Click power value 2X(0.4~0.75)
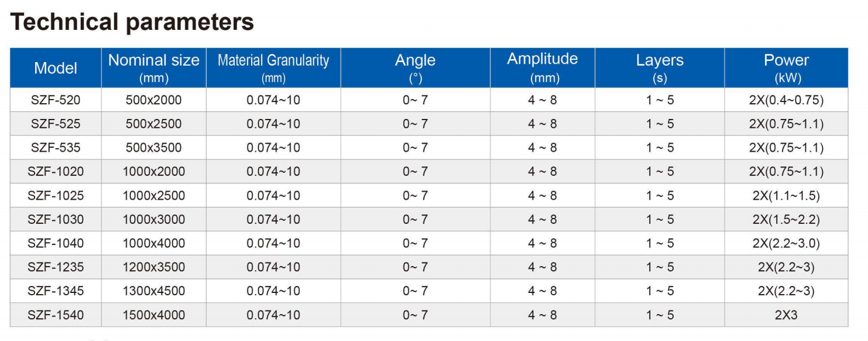Viewport: 868px width, 341px height. tap(787, 100)
